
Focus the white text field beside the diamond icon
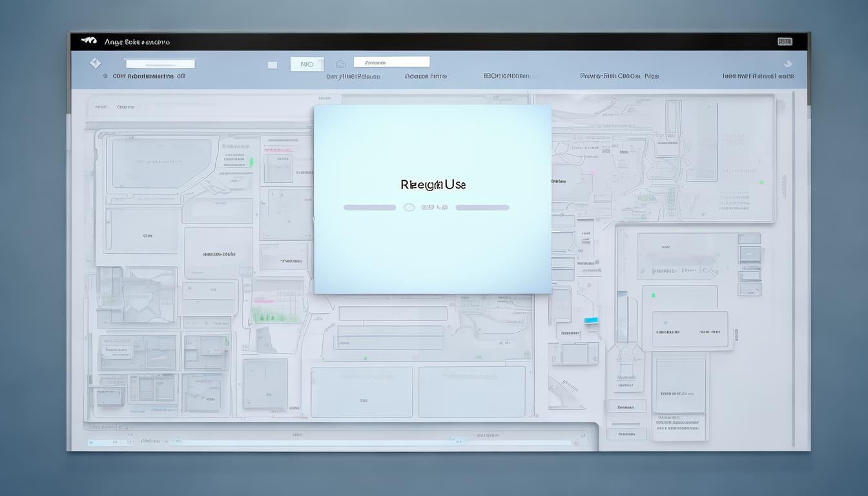coord(160,64)
